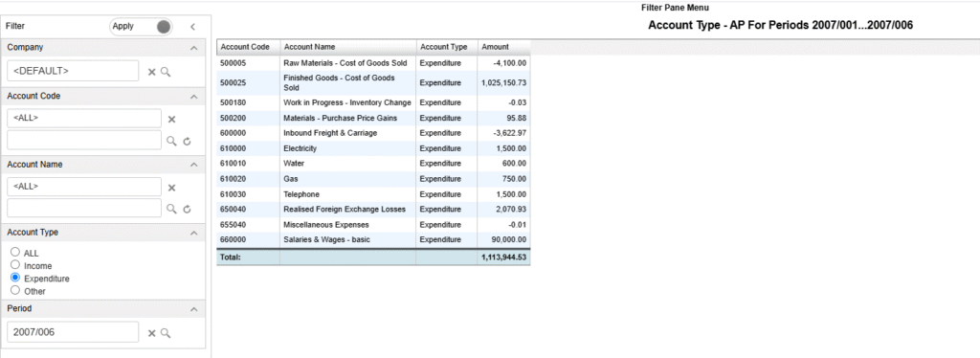Select Salaries & Wages - basic row
The width and height of the screenshot is (980, 358).
click(373, 240)
